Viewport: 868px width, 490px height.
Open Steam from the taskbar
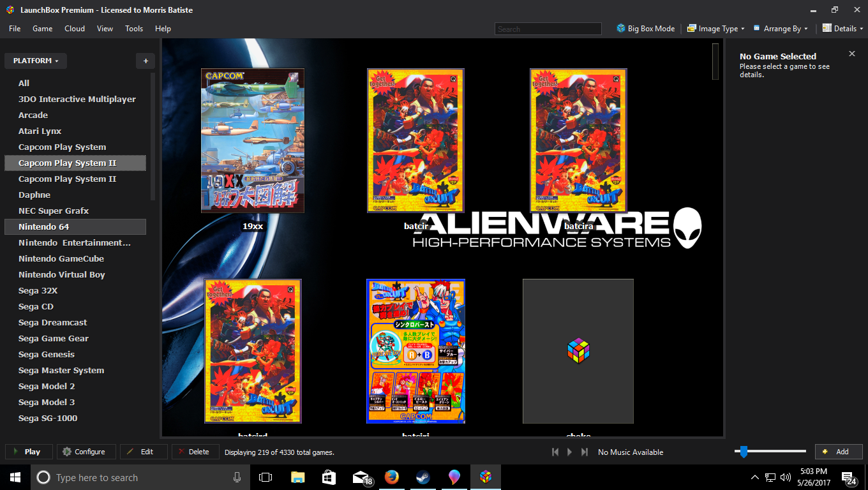click(423, 477)
